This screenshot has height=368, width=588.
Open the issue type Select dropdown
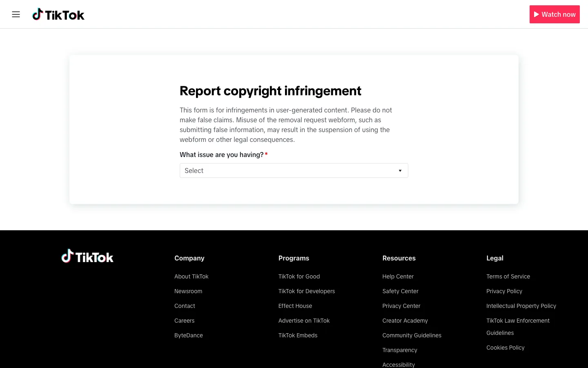[294, 171]
